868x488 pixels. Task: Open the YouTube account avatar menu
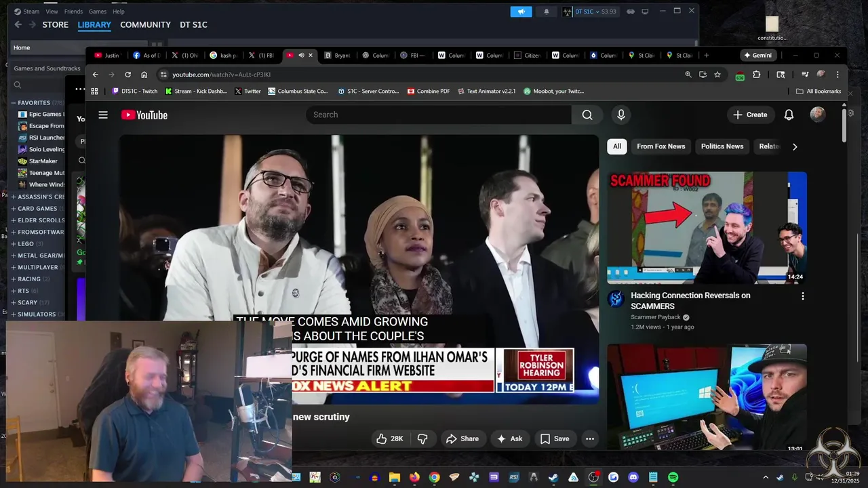tap(818, 115)
